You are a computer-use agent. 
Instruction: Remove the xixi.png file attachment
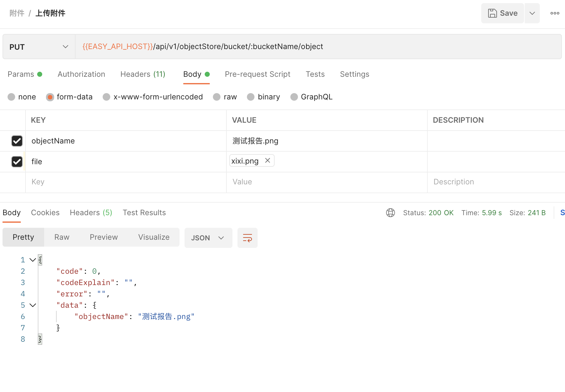pos(267,160)
